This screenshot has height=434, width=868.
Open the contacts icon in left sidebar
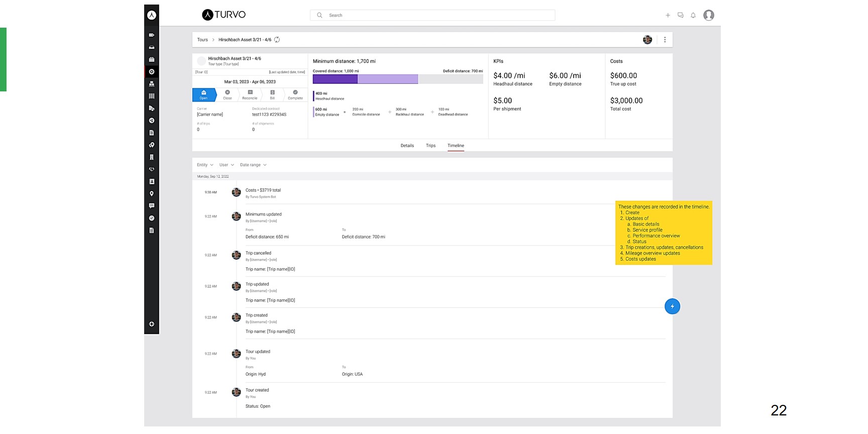point(152,181)
